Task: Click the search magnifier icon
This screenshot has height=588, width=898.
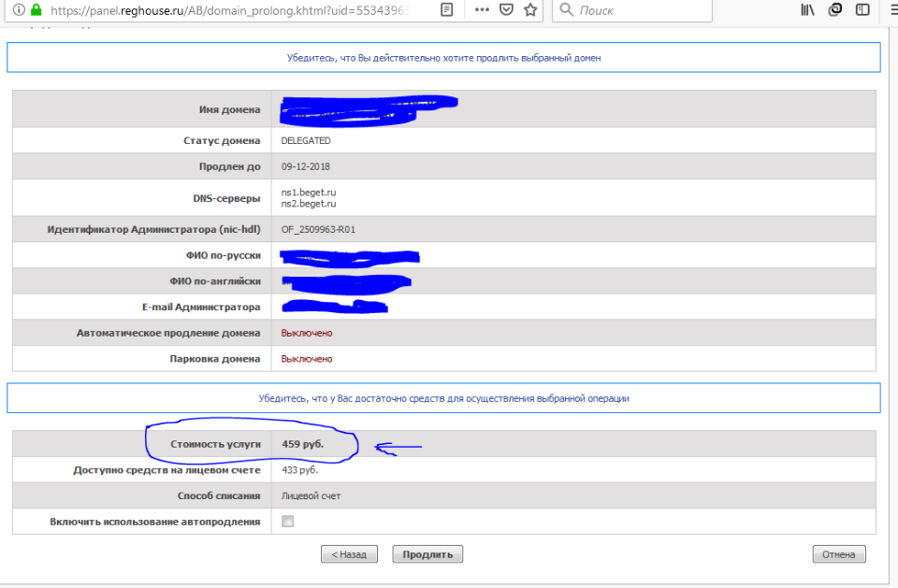Action: [567, 9]
